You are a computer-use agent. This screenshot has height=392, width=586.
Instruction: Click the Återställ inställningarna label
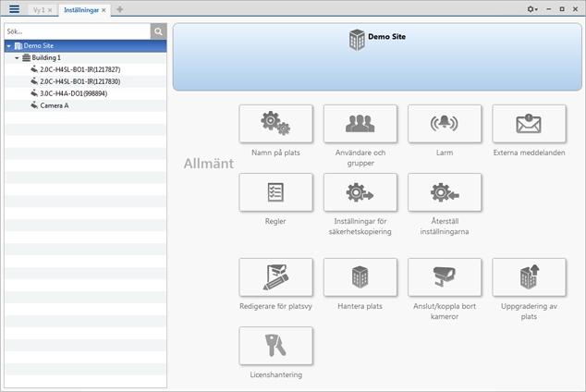(x=445, y=227)
